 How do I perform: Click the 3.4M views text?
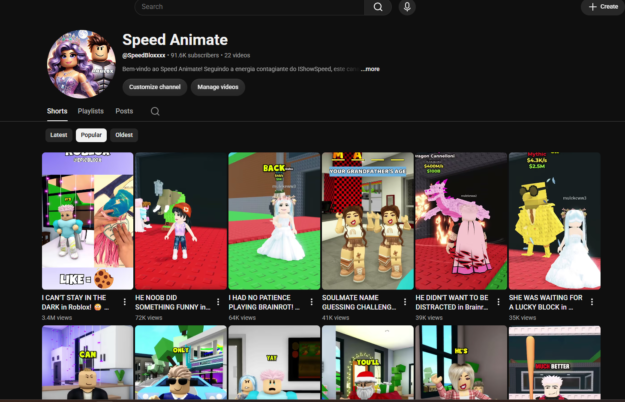pos(57,318)
